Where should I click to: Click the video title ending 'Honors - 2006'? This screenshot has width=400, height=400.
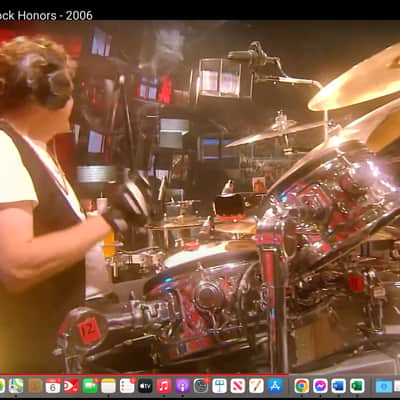[x=46, y=15]
